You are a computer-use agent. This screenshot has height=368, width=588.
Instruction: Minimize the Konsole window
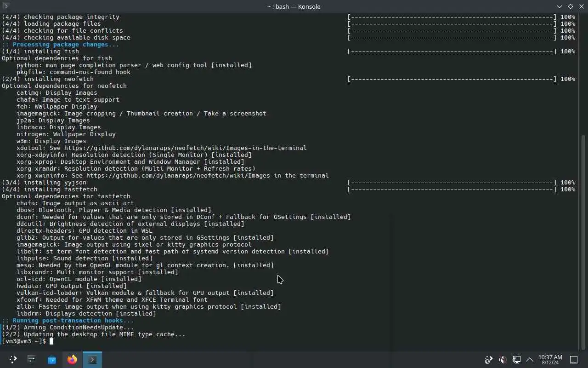[559, 6]
